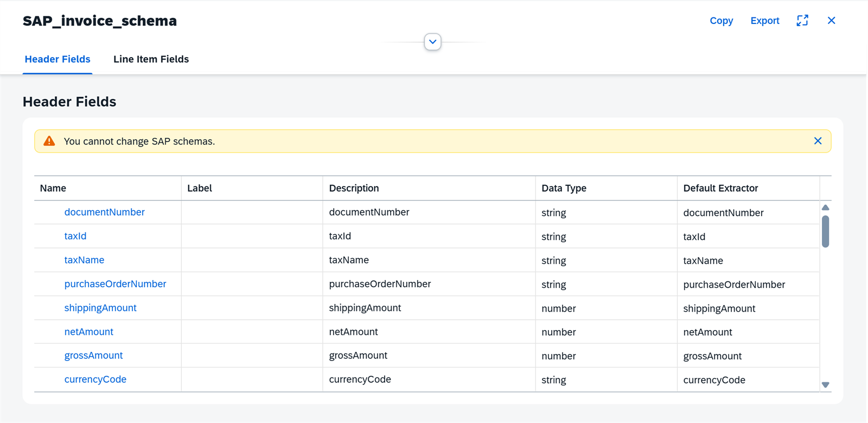The height and width of the screenshot is (423, 868).
Task: Select the Default Extractor column header
Action: tap(748, 188)
